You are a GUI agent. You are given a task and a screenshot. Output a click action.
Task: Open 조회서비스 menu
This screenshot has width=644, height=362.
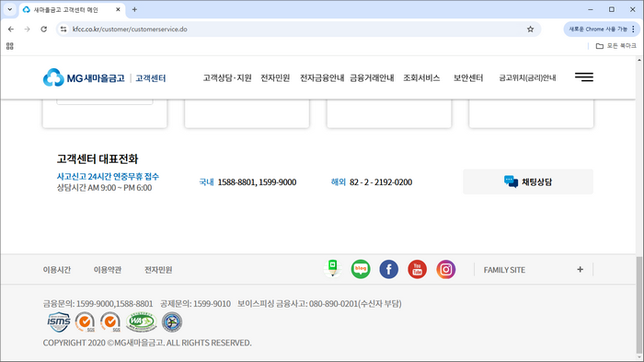point(421,77)
